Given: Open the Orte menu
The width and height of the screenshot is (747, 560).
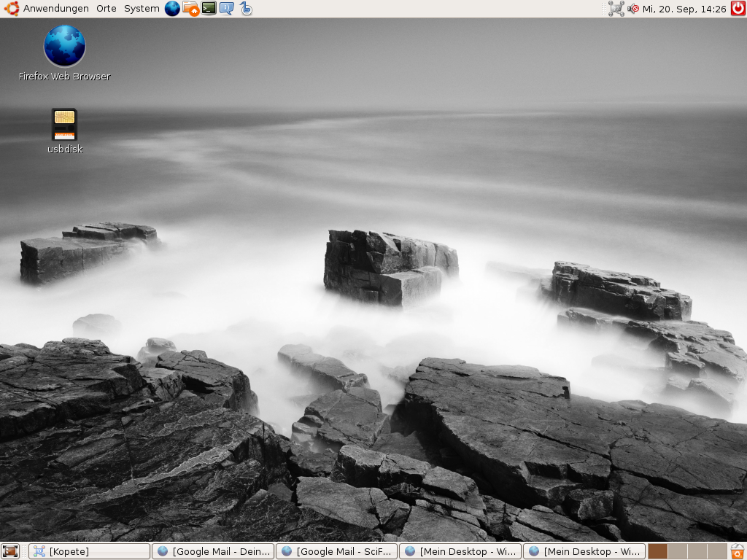Looking at the screenshot, I should pos(107,9).
